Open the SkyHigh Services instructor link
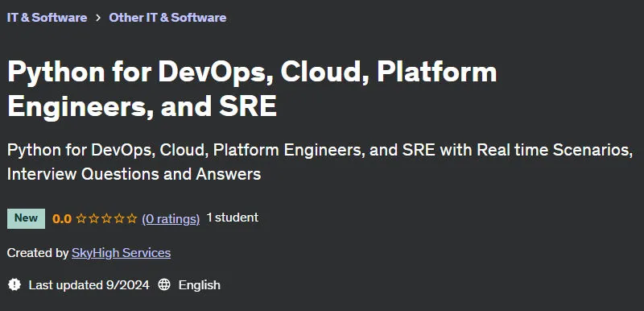 tap(122, 253)
